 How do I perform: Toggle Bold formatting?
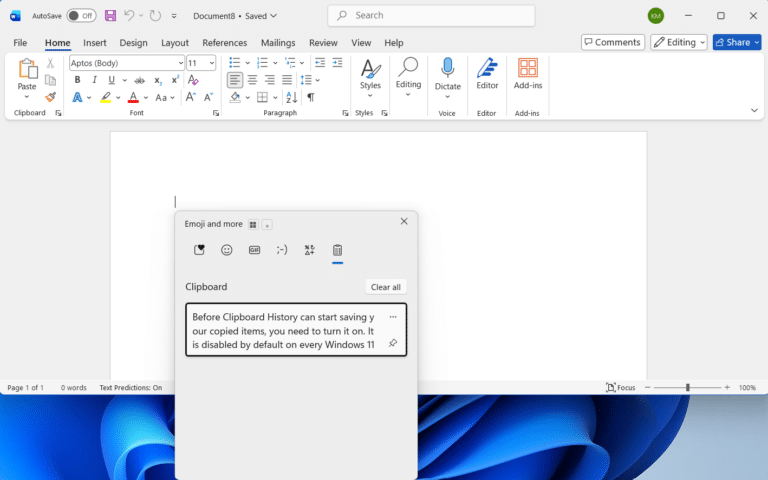coord(77,80)
